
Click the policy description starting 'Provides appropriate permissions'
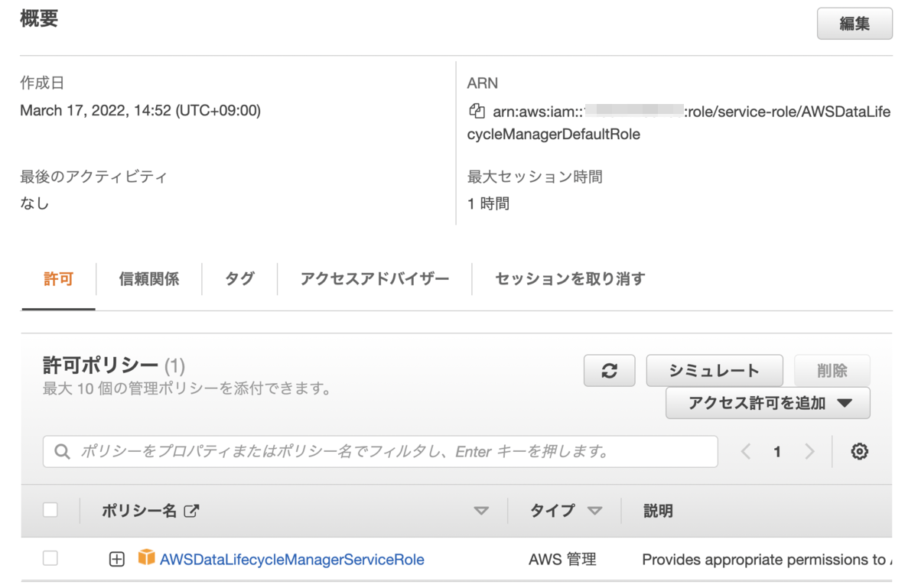click(x=767, y=560)
